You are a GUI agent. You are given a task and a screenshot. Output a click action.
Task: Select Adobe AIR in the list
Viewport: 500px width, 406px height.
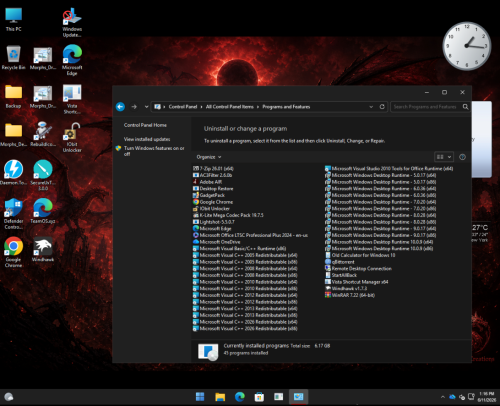point(208,182)
